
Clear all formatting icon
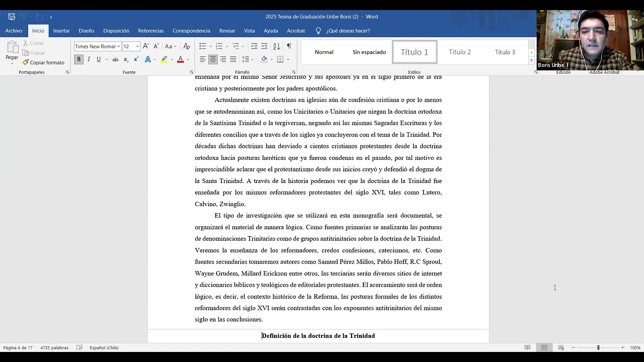point(187,46)
